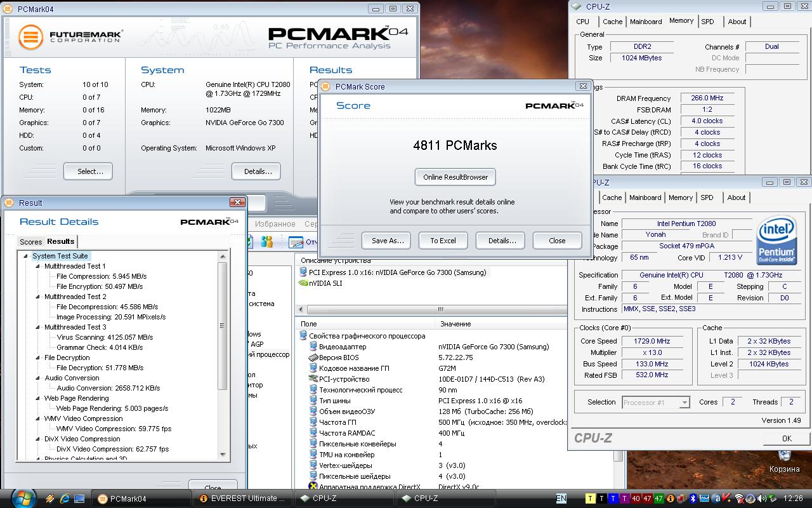
Task: Click the nVIDIA SLI device icon
Action: [303, 283]
